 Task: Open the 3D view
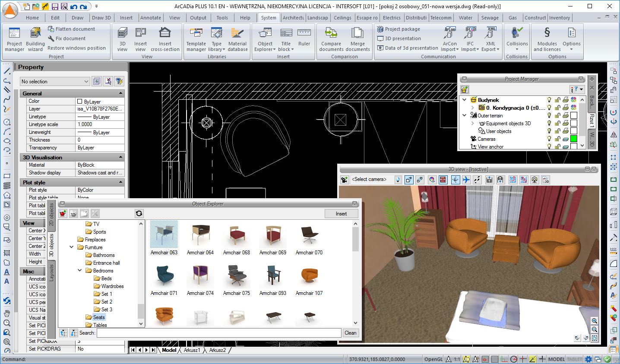123,39
